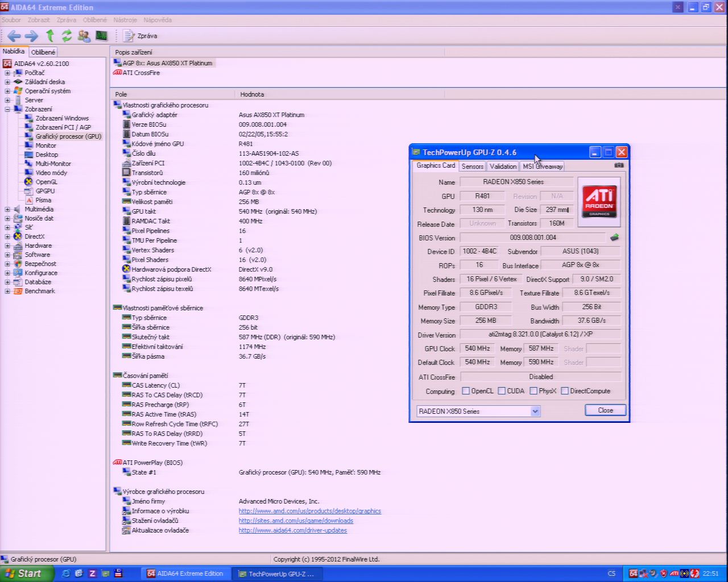Image resolution: width=728 pixels, height=582 pixels.
Task: Click the TechPowerUp GPU-Z taskbar button
Action: pos(278,573)
